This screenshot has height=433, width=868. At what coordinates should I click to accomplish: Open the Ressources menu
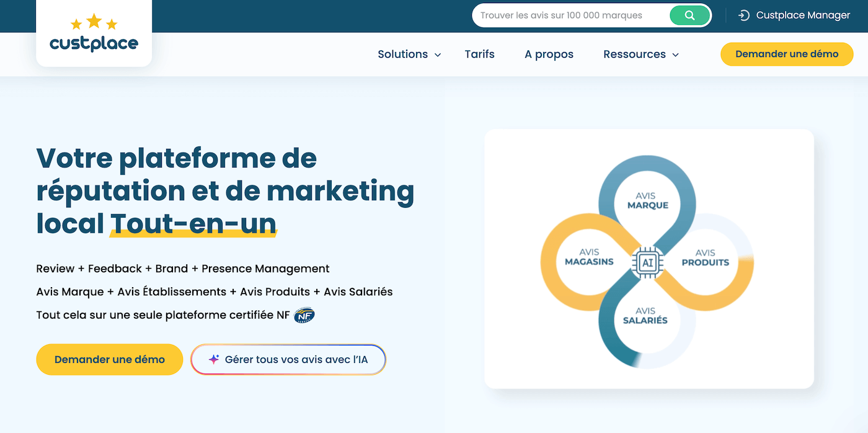pyautogui.click(x=634, y=55)
